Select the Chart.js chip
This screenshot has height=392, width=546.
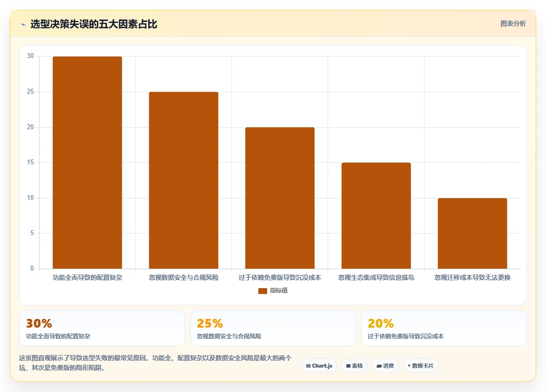[319, 366]
